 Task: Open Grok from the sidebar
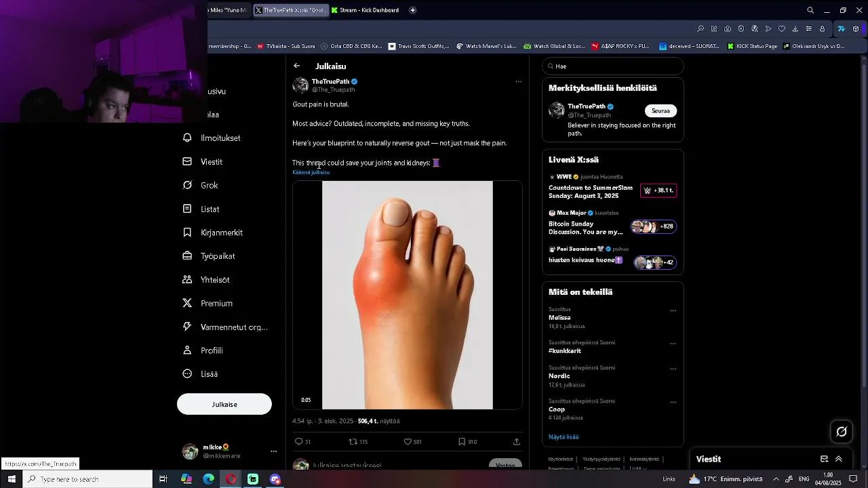coord(201,185)
